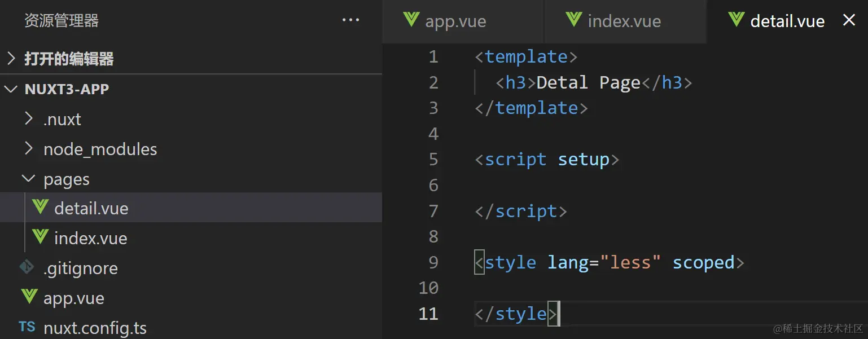Click the Vue icon beside index.vue in explorer

tap(40, 237)
